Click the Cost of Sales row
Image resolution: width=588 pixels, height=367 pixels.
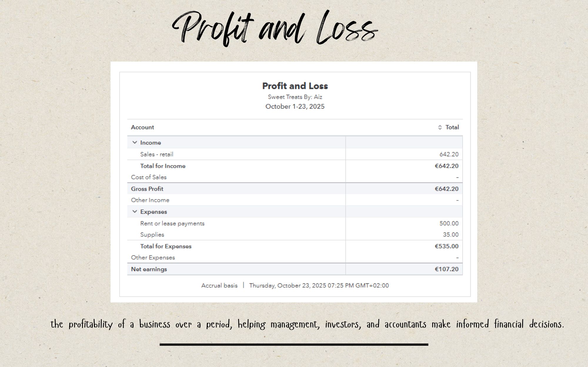pos(149,177)
